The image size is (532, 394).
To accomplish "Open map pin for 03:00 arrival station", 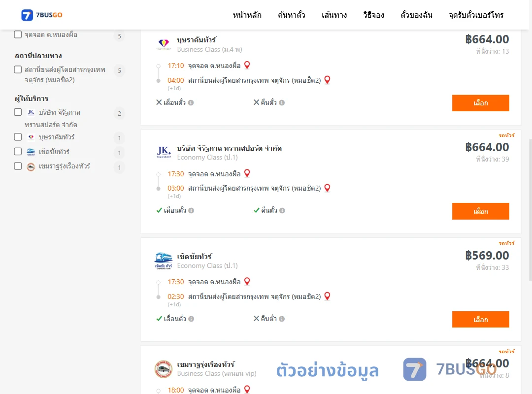I will pyautogui.click(x=328, y=188).
